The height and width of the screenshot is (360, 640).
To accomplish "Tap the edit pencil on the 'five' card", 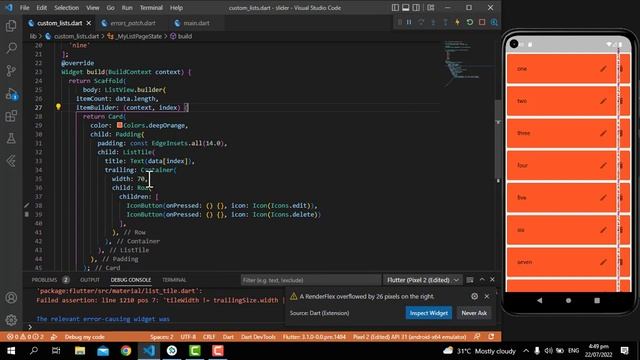I will 603,198.
